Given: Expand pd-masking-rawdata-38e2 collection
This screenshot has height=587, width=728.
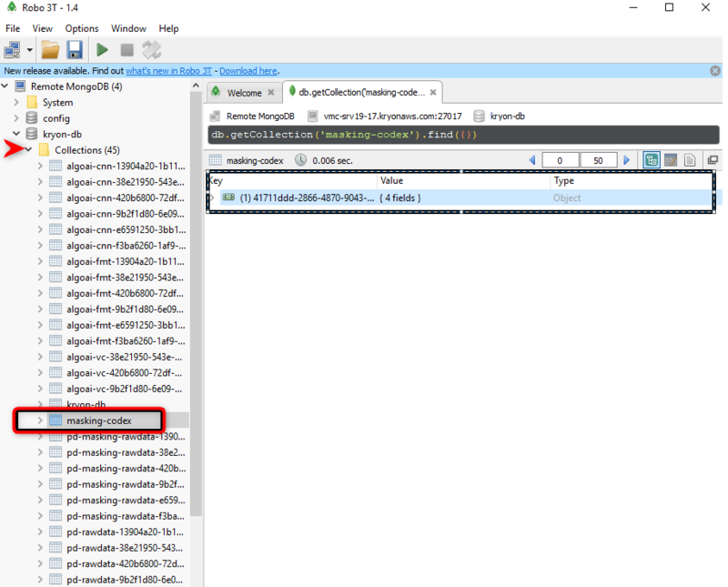Looking at the screenshot, I should click(x=40, y=452).
